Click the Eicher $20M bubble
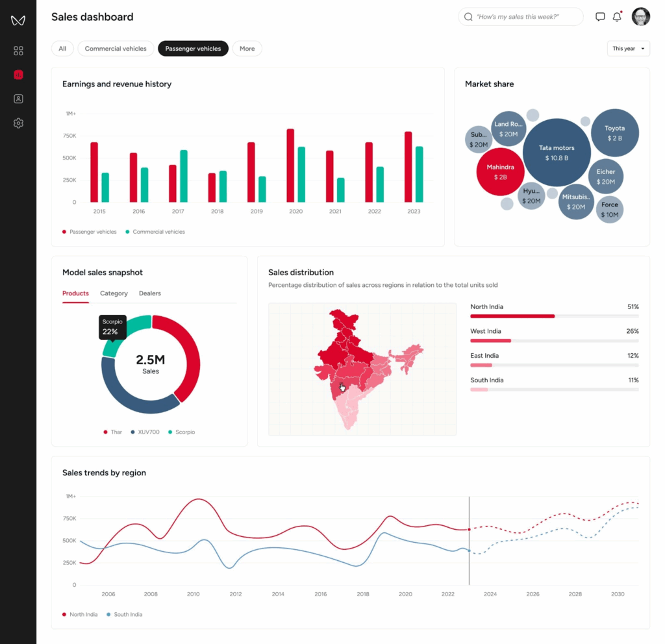Viewport: 665px width, 644px height. tap(606, 177)
